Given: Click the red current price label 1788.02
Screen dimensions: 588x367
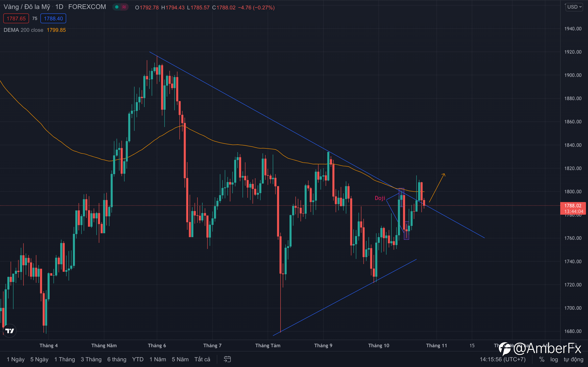Looking at the screenshot, I should click(573, 208).
